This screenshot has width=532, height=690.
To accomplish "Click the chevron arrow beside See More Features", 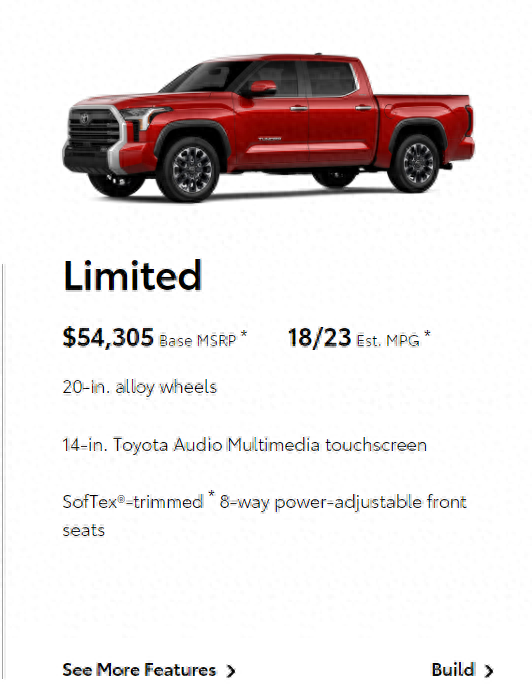I will (x=231, y=671).
